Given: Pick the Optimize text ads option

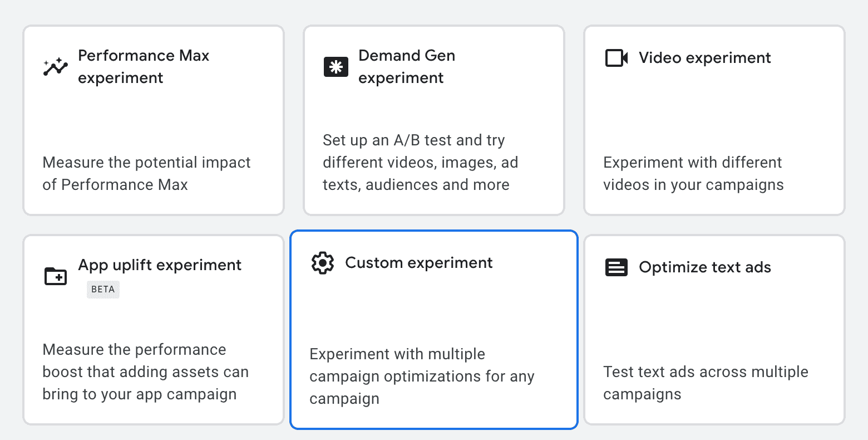Looking at the screenshot, I should (714, 329).
